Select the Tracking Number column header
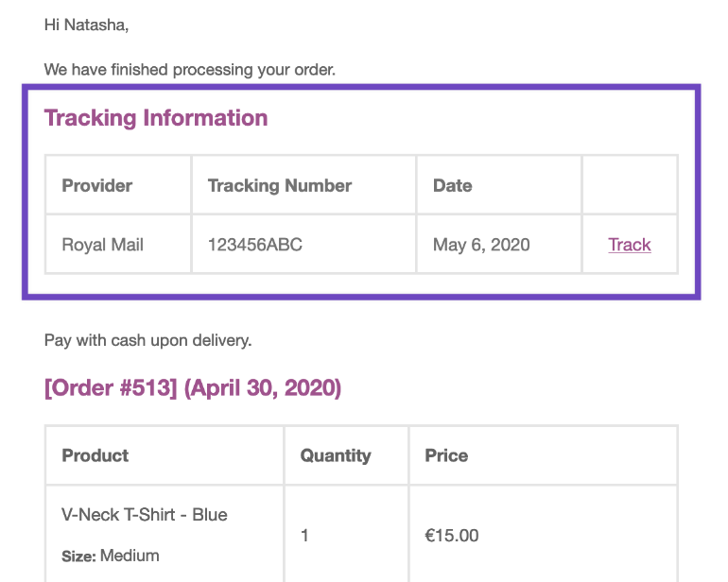728x582 pixels. click(280, 185)
